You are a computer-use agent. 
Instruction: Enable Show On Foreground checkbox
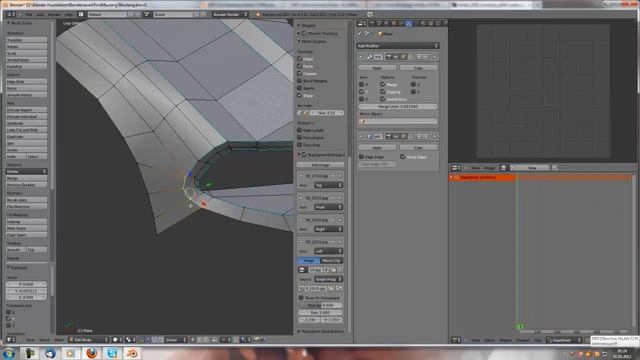(x=301, y=298)
